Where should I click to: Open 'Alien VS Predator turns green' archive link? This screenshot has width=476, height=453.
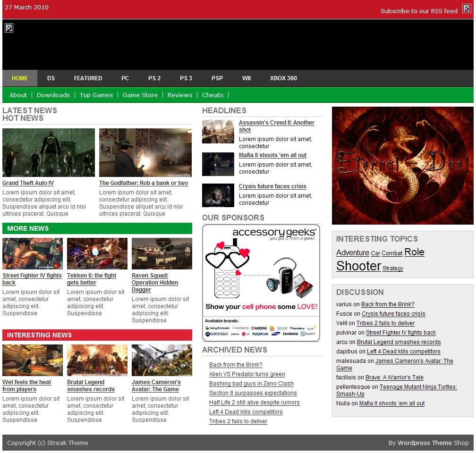pos(247,374)
